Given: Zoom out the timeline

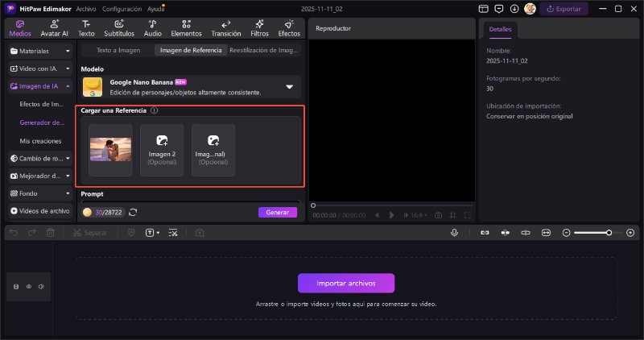Looking at the screenshot, I should pyautogui.click(x=566, y=233).
